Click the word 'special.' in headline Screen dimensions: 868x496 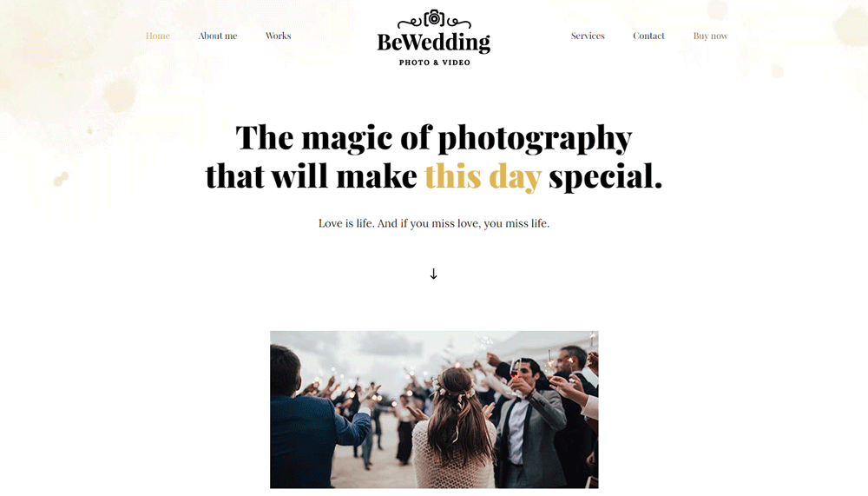[x=605, y=177]
